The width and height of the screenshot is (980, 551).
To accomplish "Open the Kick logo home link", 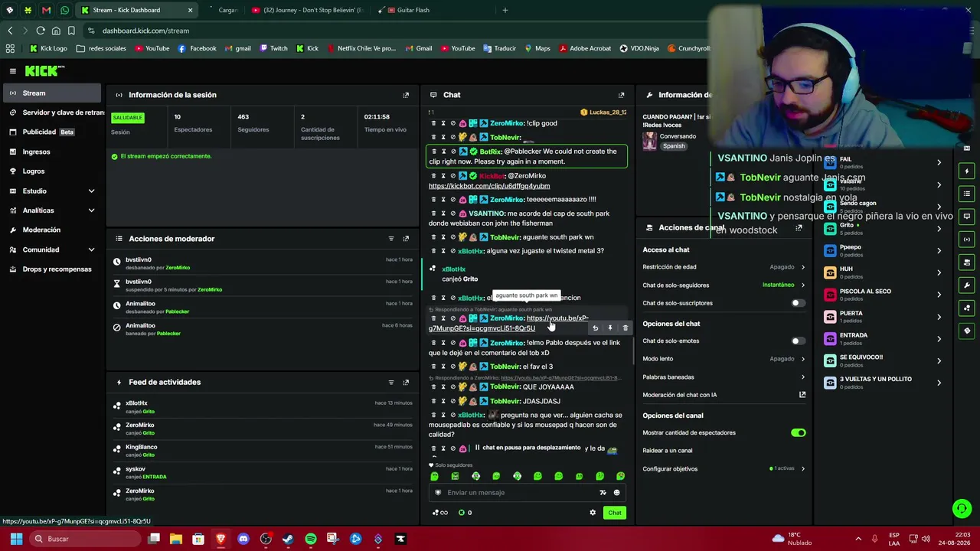I will tap(44, 71).
